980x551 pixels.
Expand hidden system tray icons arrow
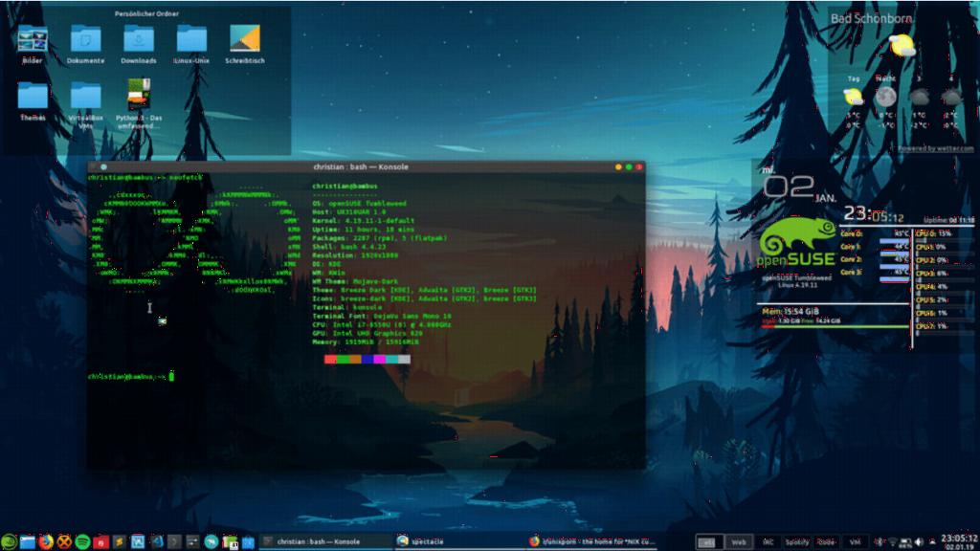932,542
